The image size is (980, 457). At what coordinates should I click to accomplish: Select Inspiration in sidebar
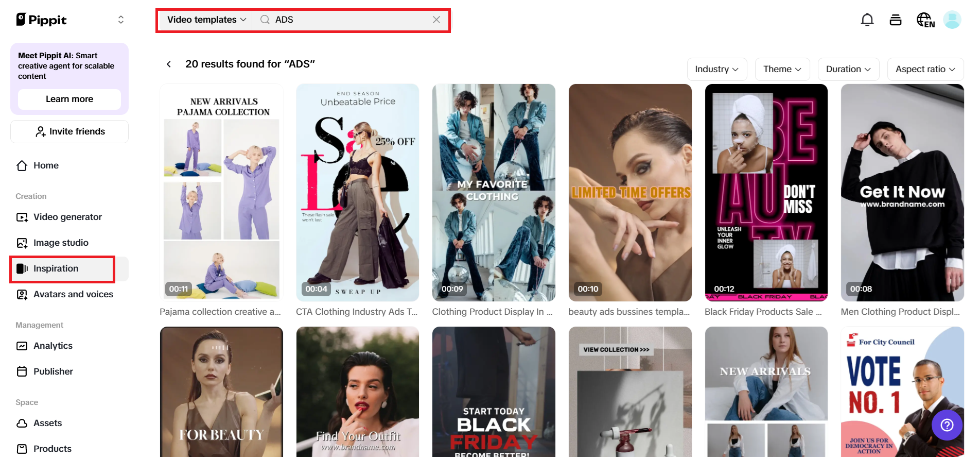(69, 268)
